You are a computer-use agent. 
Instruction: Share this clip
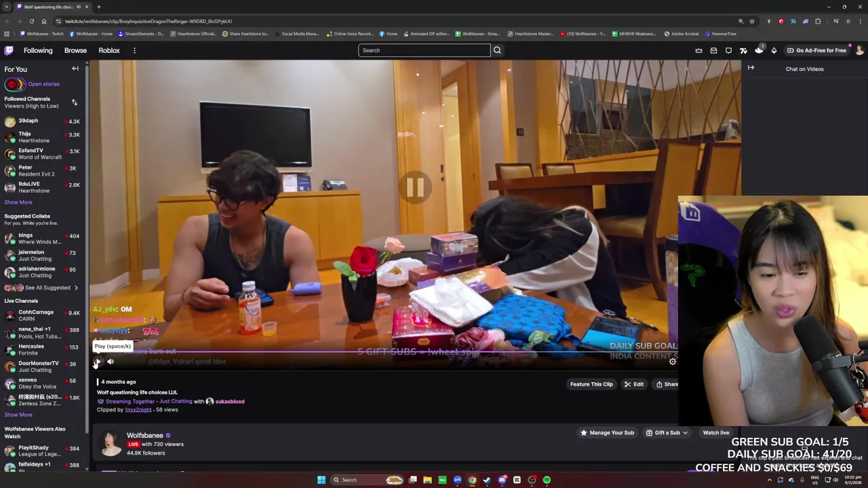click(x=667, y=384)
